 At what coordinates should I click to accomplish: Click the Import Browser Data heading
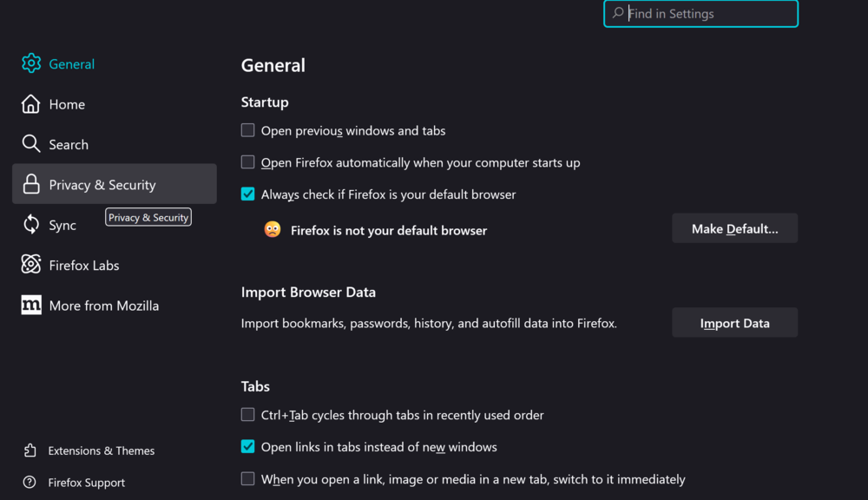308,292
